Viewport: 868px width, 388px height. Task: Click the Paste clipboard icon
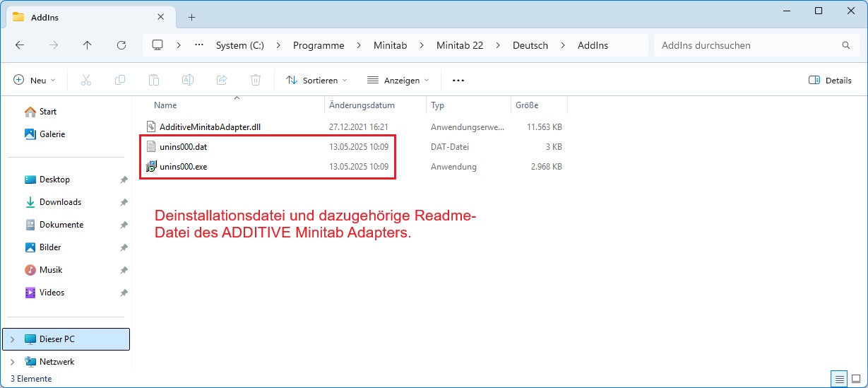pyautogui.click(x=154, y=80)
